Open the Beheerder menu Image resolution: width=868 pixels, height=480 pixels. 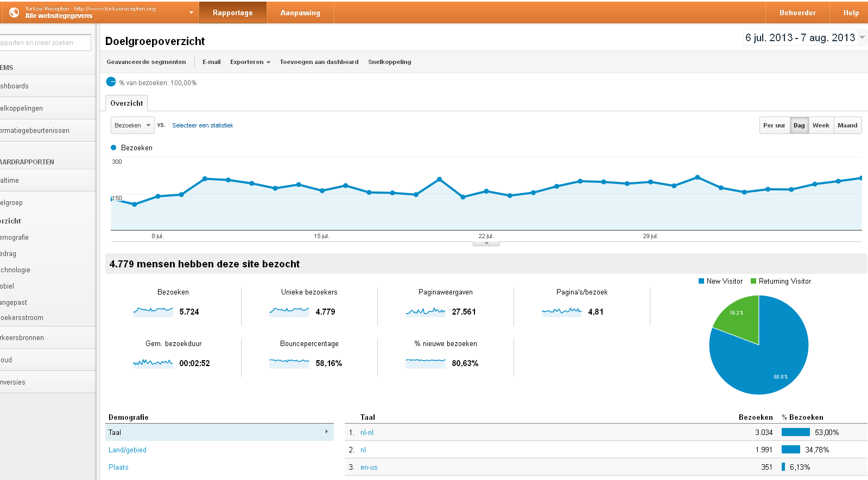click(797, 12)
